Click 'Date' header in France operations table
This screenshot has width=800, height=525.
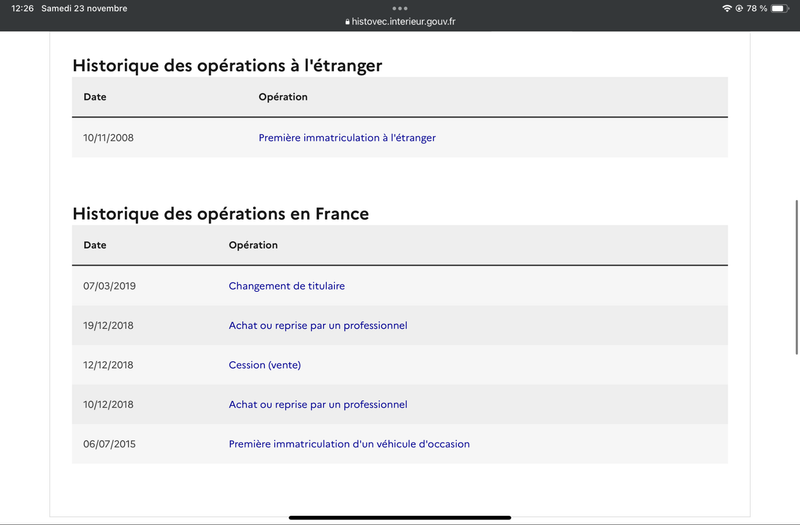click(95, 245)
